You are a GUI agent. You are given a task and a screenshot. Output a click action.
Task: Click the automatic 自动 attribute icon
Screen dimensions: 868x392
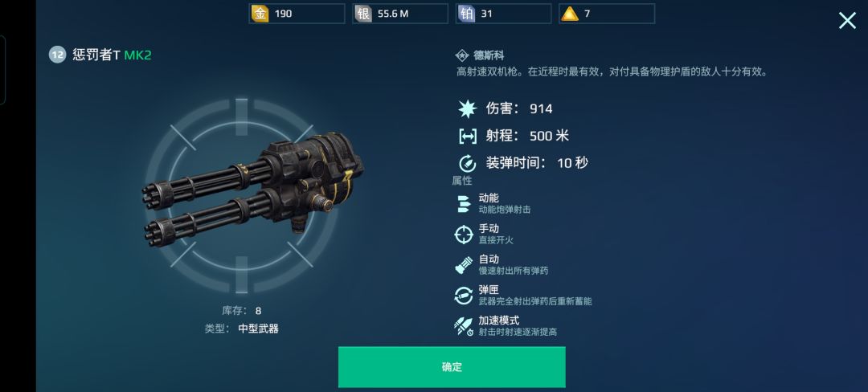(464, 265)
